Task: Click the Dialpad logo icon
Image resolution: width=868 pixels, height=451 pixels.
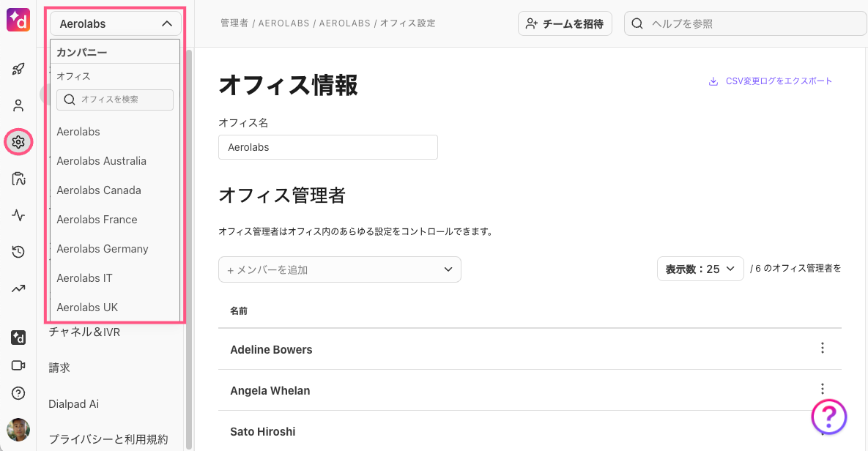Action: coord(18,19)
